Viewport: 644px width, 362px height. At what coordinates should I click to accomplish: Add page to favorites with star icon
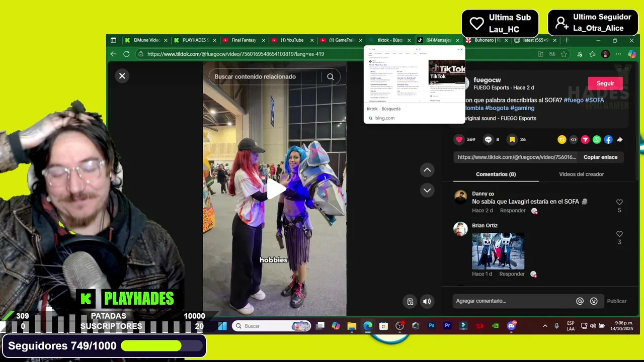pos(564,54)
